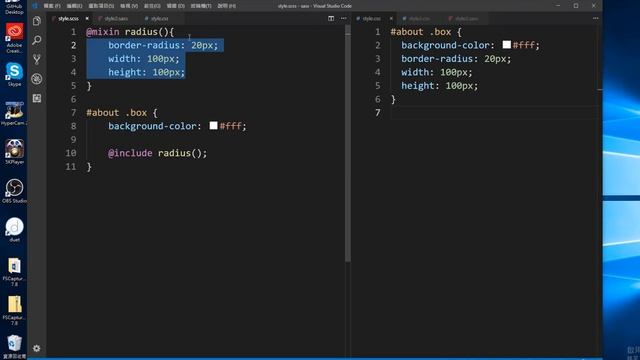Image resolution: width=640 pixels, height=360 pixels.
Task: Click the left editor vertical scrollbar
Action: coord(348,143)
